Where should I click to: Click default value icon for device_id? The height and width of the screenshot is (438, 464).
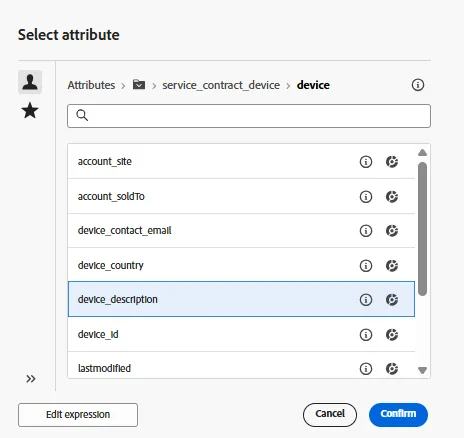tap(392, 334)
